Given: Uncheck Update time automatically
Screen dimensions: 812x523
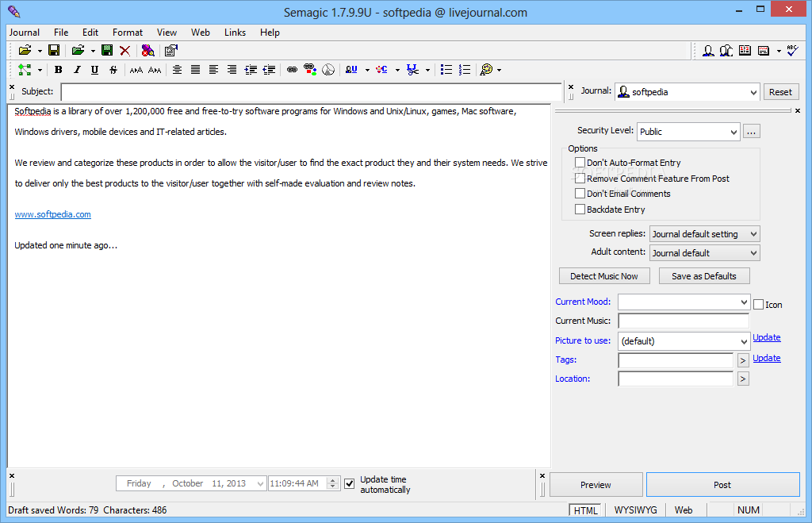Looking at the screenshot, I should click(x=350, y=483).
